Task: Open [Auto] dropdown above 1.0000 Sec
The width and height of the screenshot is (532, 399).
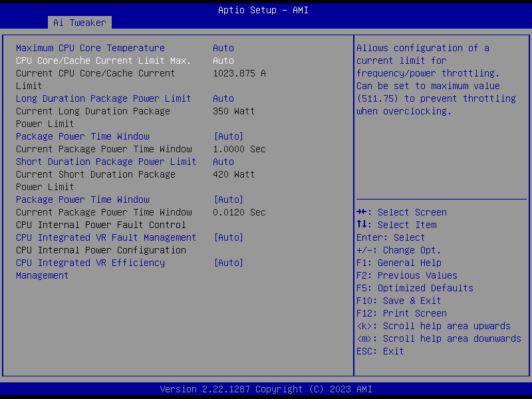Action: pos(228,136)
